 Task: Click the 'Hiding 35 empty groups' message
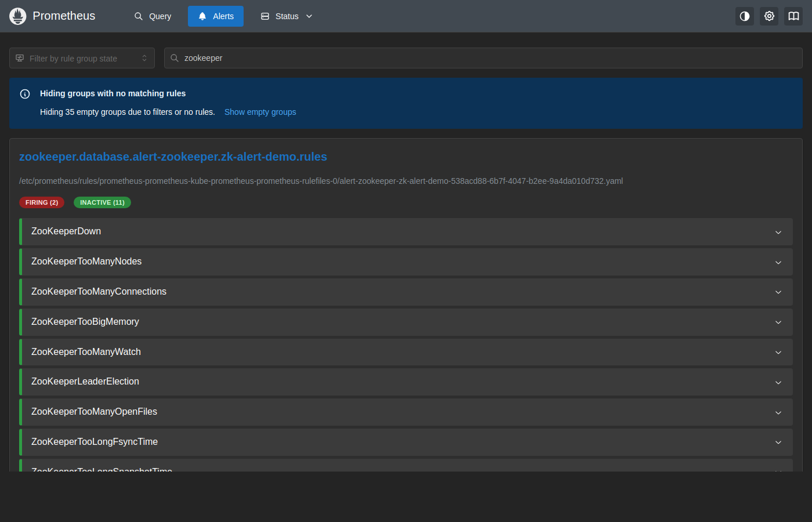(128, 112)
